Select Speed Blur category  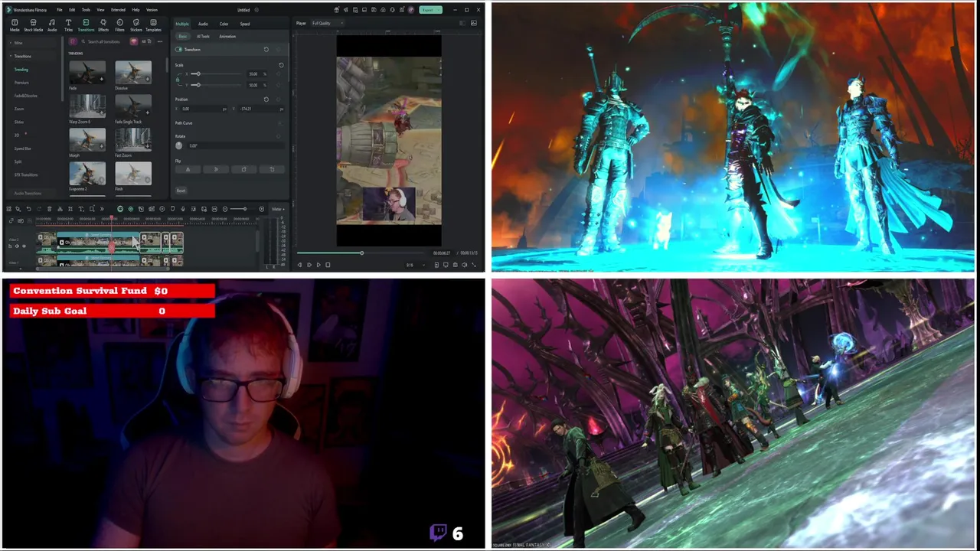pos(22,148)
